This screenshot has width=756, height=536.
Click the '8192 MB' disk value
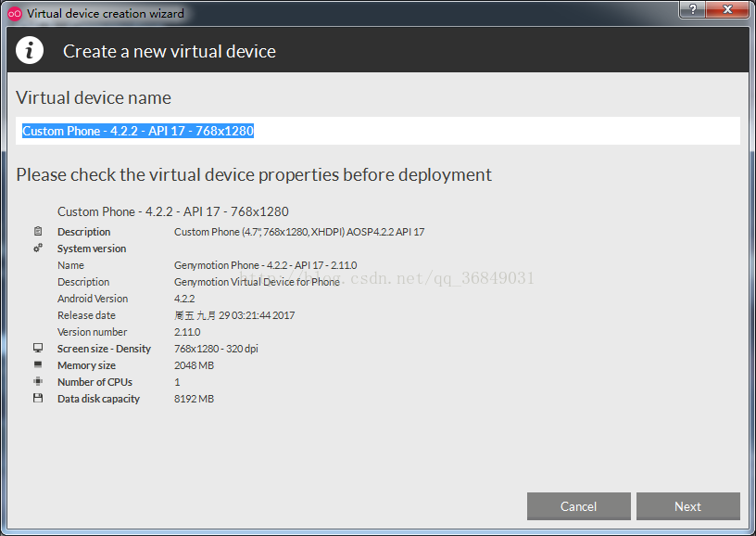(x=194, y=399)
